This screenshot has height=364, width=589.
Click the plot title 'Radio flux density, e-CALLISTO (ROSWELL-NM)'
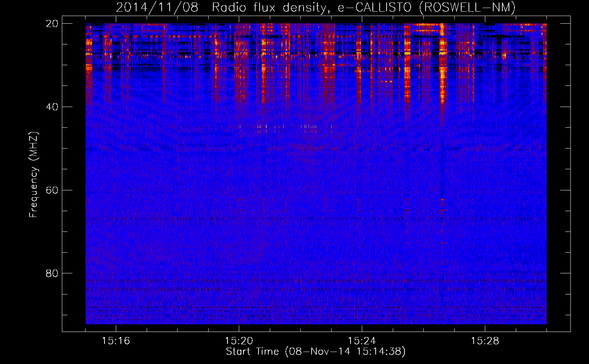click(x=364, y=7)
